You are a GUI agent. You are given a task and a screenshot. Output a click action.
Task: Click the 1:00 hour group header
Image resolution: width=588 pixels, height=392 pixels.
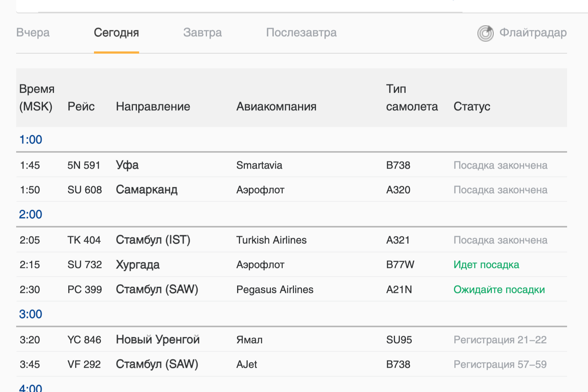point(31,140)
